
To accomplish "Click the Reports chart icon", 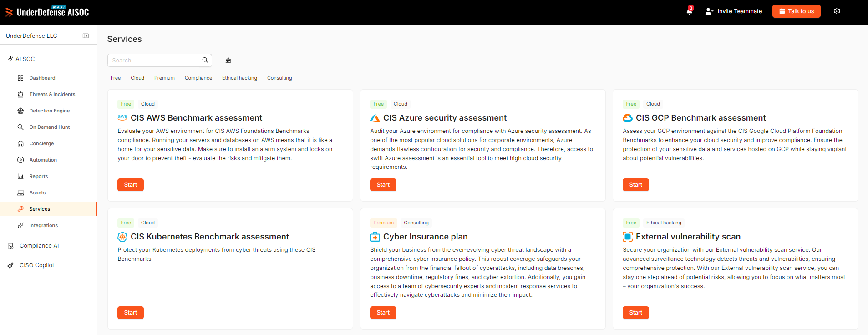I will pos(20,176).
